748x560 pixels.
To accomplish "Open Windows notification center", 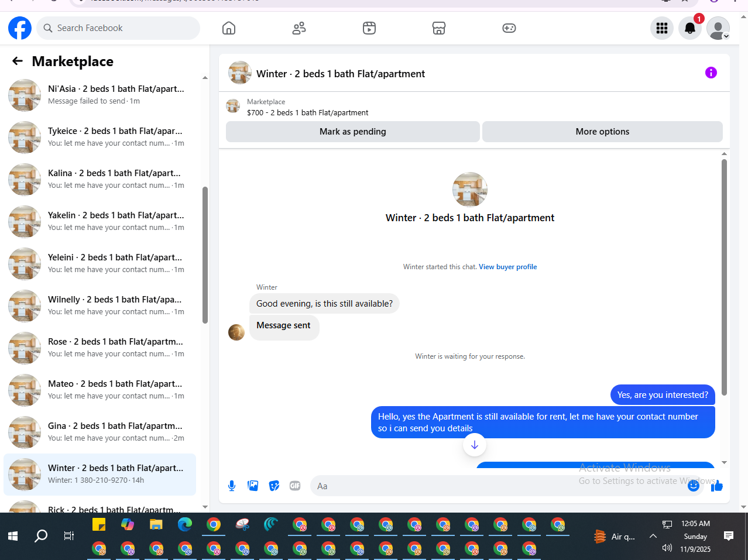I will [x=729, y=536].
